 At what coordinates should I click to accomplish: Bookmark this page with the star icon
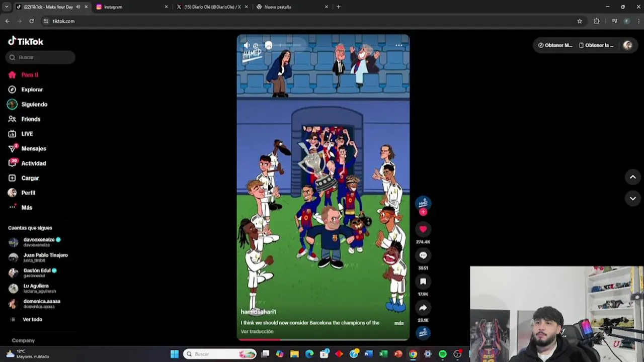point(580,21)
